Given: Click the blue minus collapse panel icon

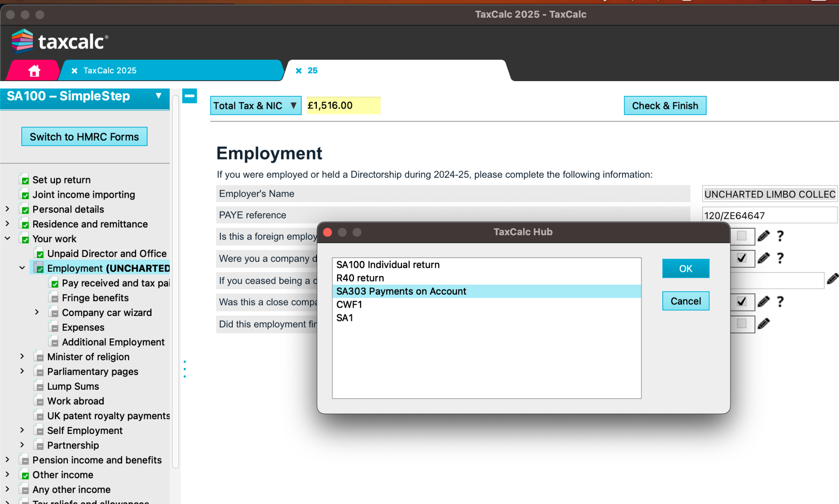Looking at the screenshot, I should pos(189,96).
